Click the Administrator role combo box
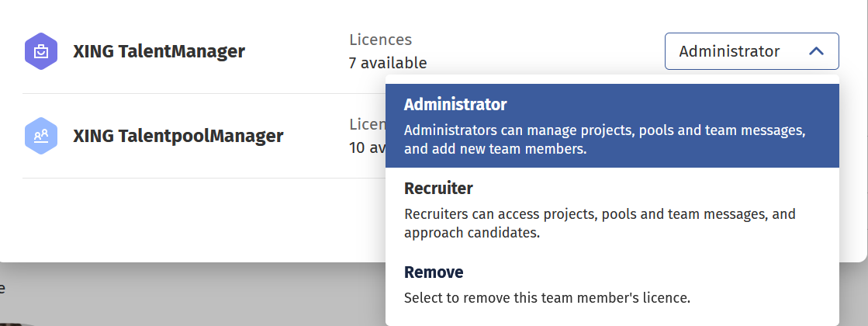This screenshot has height=326, width=868. click(x=751, y=51)
